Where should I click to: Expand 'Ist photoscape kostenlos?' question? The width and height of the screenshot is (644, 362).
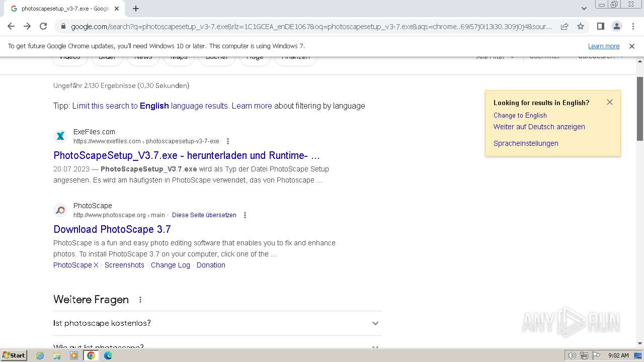click(217, 323)
